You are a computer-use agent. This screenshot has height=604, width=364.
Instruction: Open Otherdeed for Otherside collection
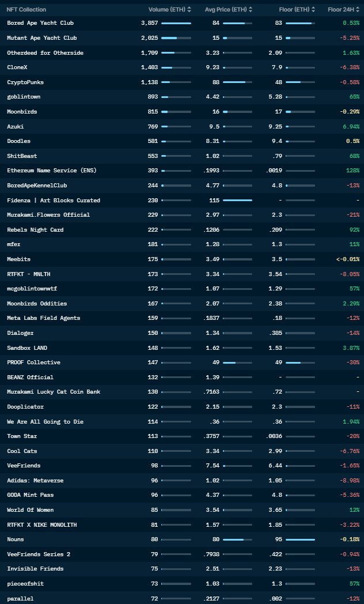click(45, 53)
